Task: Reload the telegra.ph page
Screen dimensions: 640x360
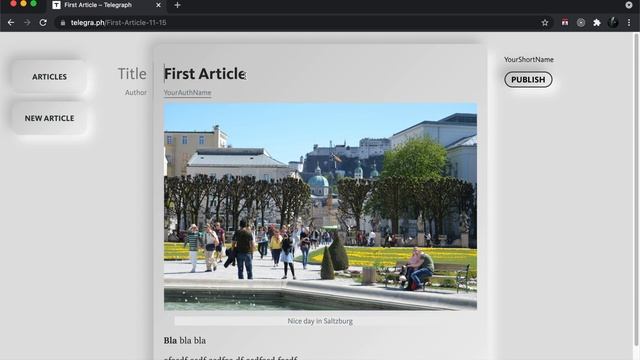Action: (x=43, y=22)
